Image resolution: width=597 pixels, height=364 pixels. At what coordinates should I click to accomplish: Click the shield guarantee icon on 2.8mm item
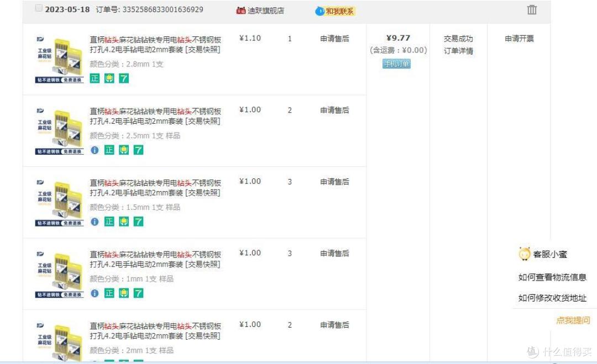tap(109, 78)
